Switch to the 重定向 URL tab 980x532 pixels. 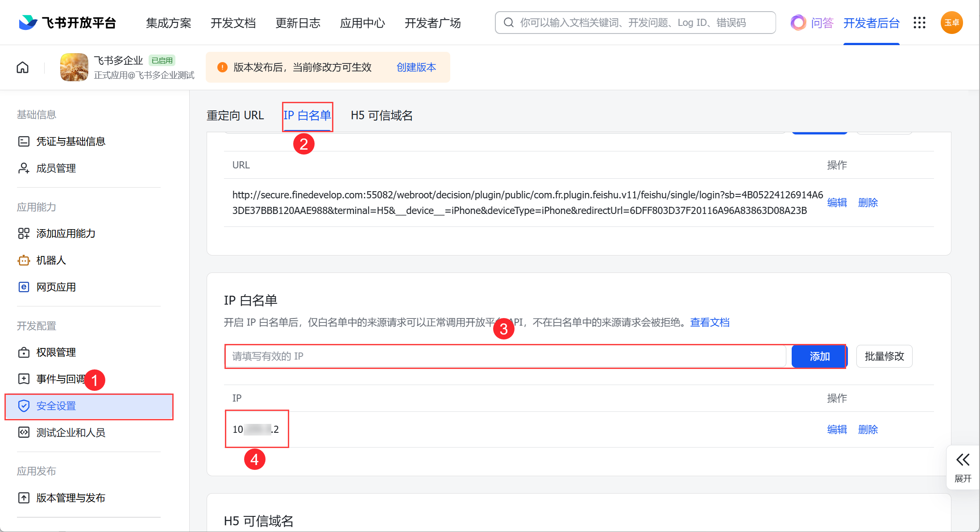[x=235, y=116]
